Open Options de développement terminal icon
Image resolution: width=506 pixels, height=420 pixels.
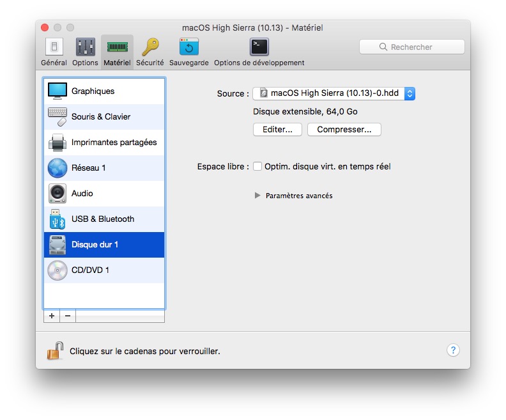(259, 47)
